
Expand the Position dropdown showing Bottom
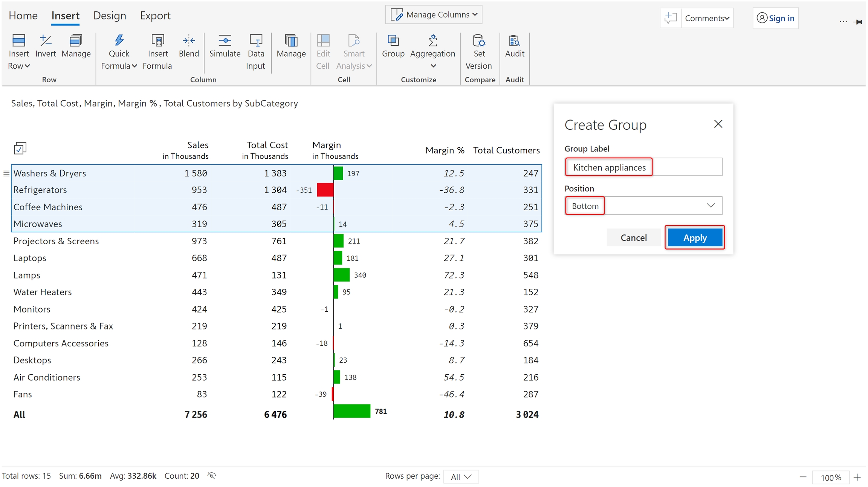point(643,206)
